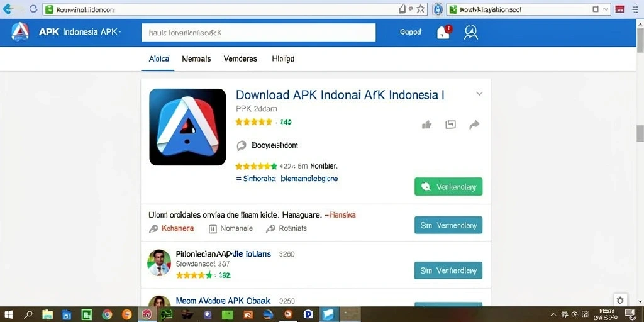Click the star rating beside 5m Honibier

tap(256, 166)
